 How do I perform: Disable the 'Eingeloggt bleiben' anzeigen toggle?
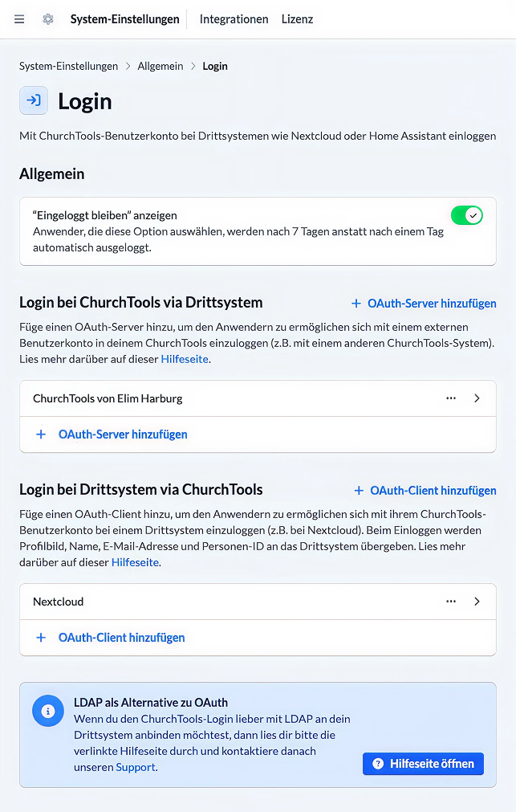[x=466, y=214]
